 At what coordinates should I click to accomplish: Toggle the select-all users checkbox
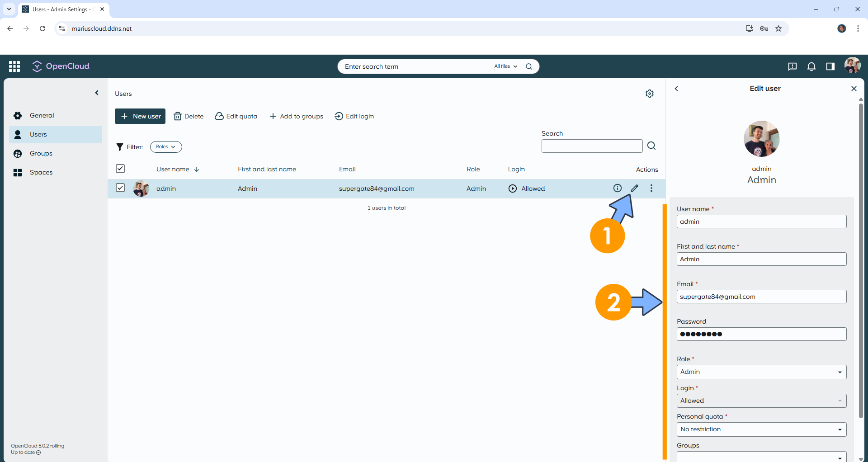coord(120,169)
